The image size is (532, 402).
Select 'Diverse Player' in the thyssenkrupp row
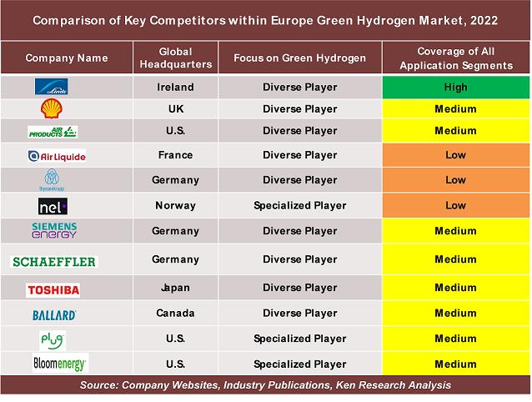(x=300, y=180)
